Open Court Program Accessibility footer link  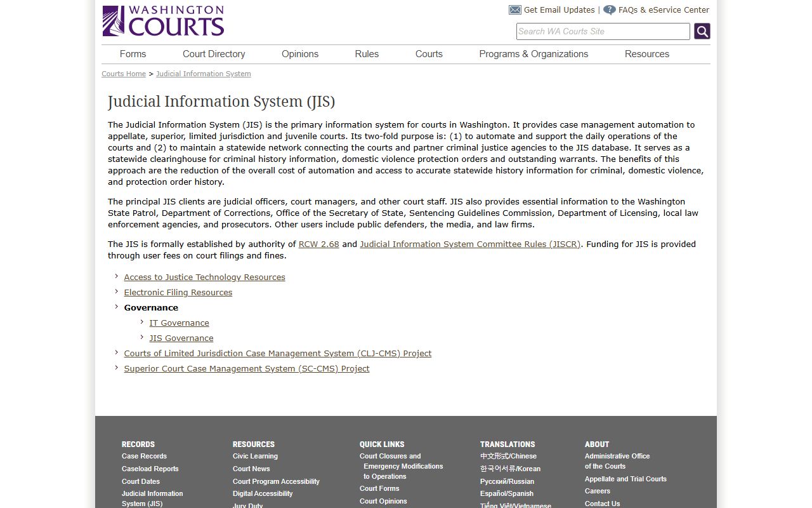[x=276, y=481]
